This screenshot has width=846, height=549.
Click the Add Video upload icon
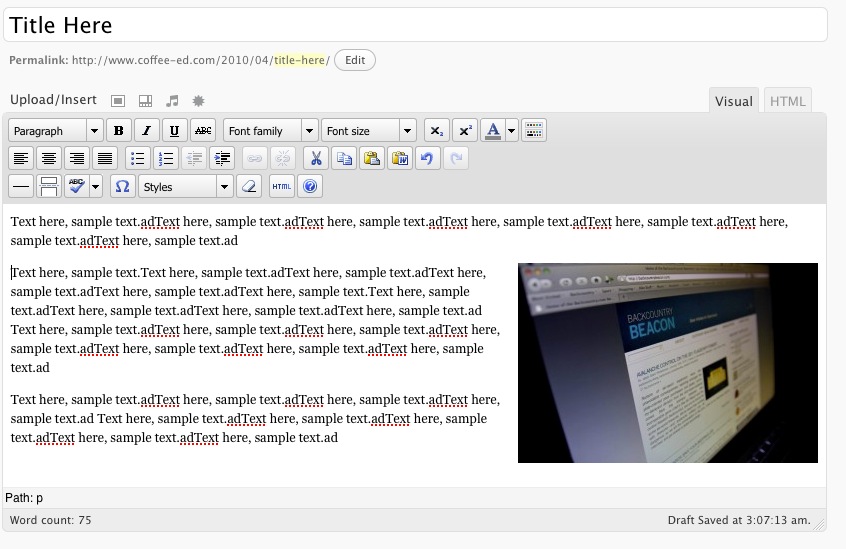[x=145, y=101]
